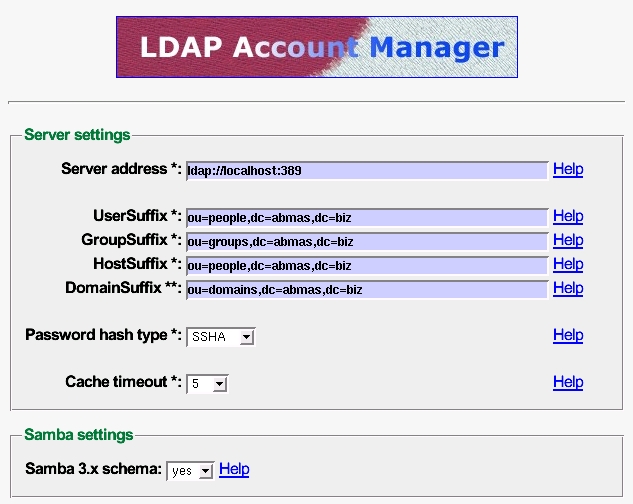Click the Server settings section heading
The height and width of the screenshot is (504, 633).
tap(77, 135)
